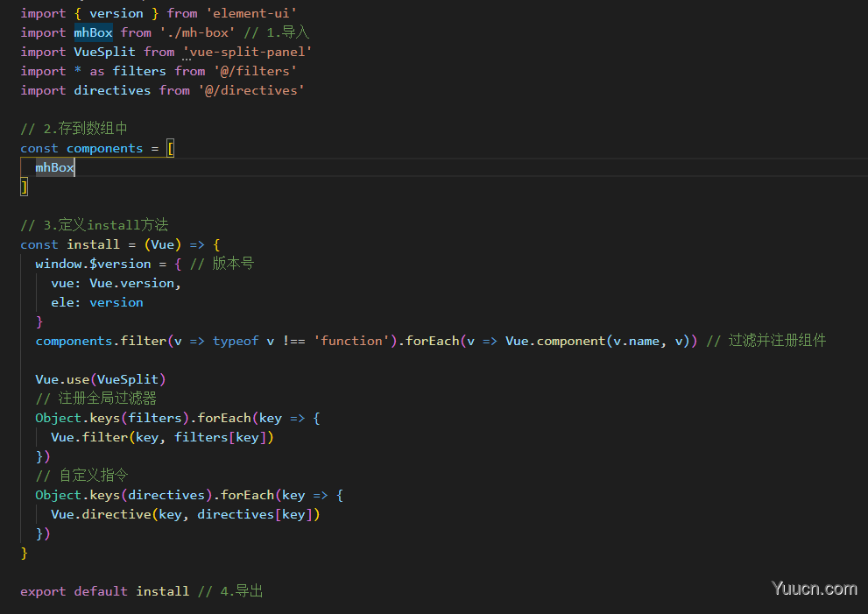The image size is (868, 614).
Task: Click the 'ele: version' line
Action: pos(97,303)
